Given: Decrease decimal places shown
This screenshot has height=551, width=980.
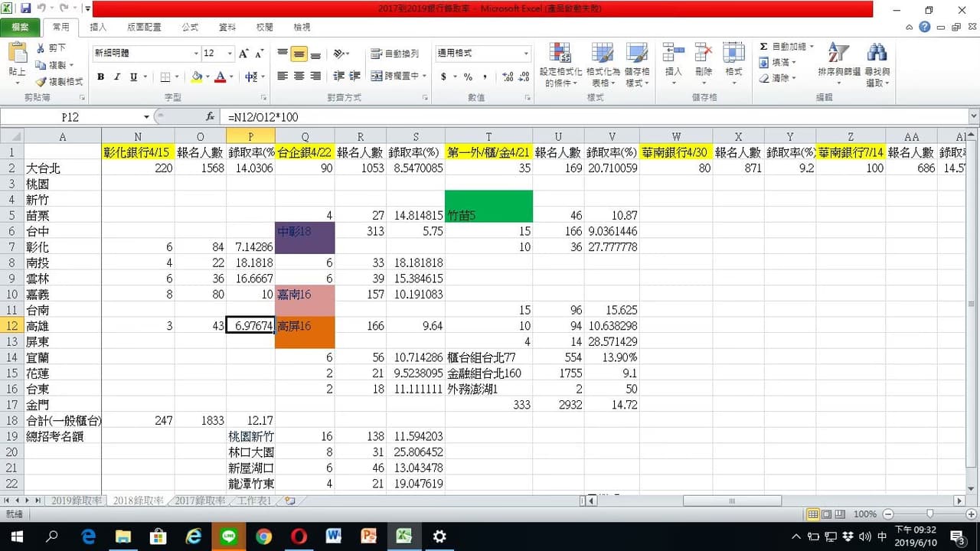Looking at the screenshot, I should click(524, 77).
